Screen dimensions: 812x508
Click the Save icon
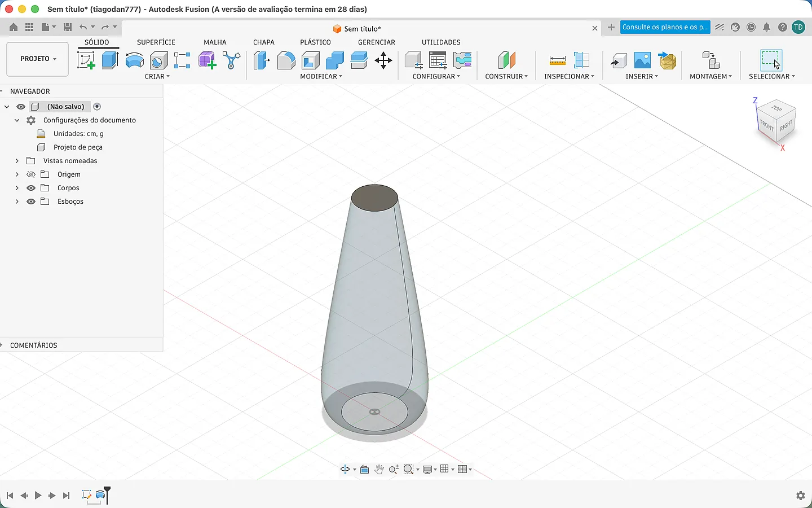68,27
